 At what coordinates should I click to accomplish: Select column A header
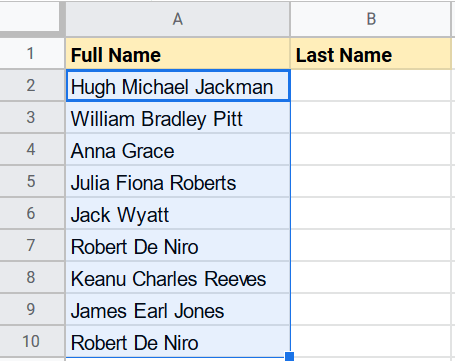(x=178, y=19)
